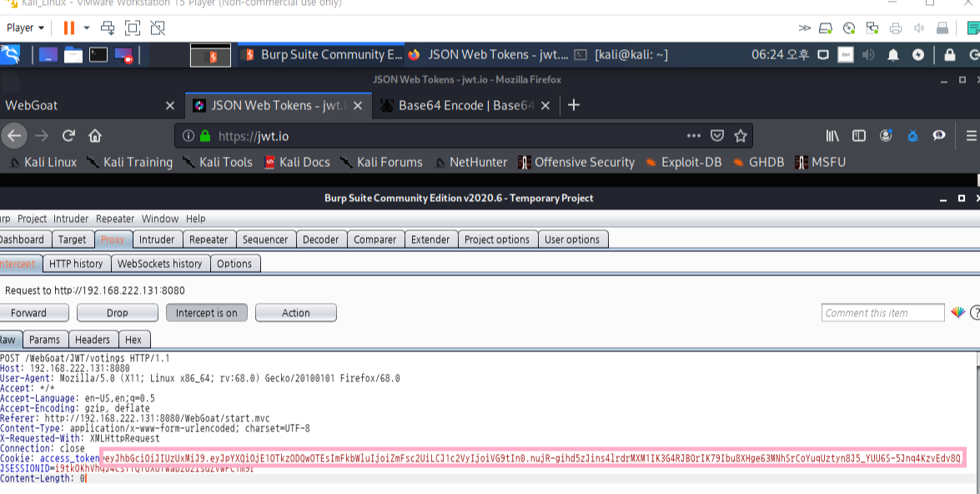The width and height of the screenshot is (980, 494).
Task: Open the Player menu dropdown
Action: [x=25, y=28]
